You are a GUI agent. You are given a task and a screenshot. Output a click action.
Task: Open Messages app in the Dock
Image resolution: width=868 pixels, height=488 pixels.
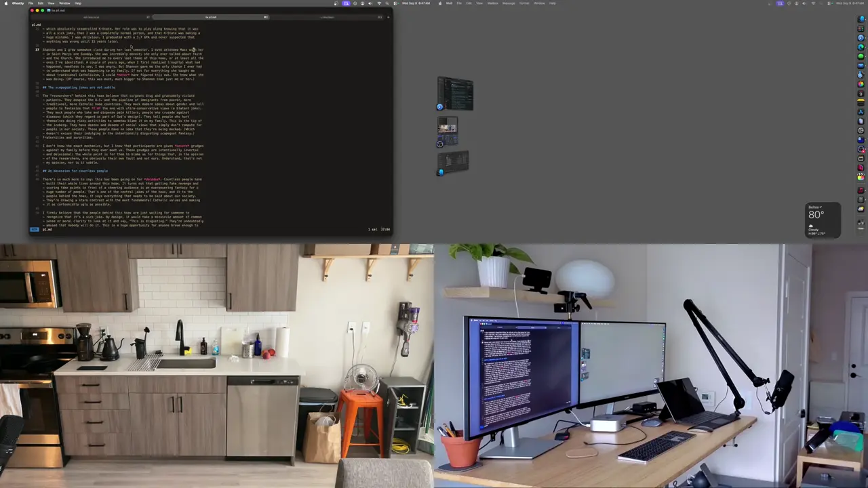tap(861, 55)
